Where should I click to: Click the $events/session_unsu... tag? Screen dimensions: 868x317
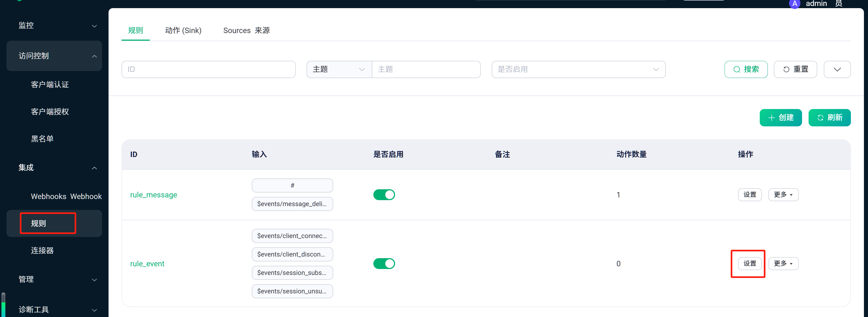pos(292,291)
